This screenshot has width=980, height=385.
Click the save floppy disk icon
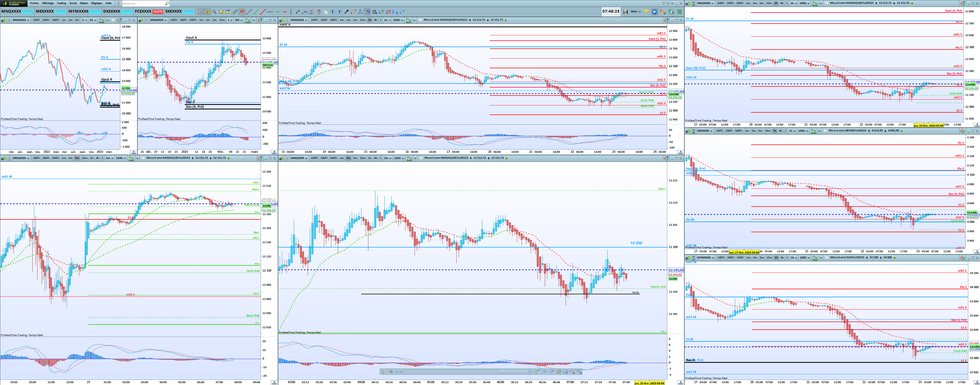click(x=626, y=12)
